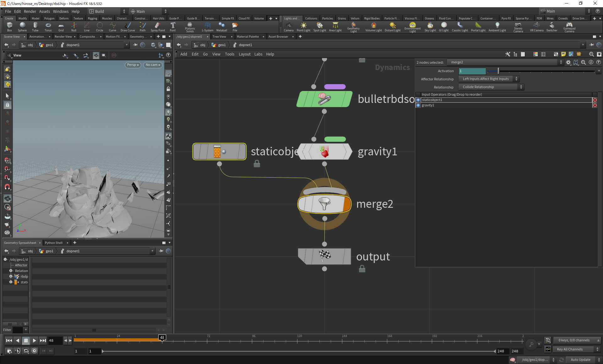This screenshot has height=364, width=603.
Task: Open the Key All Channels dropdown
Action: click(x=577, y=349)
